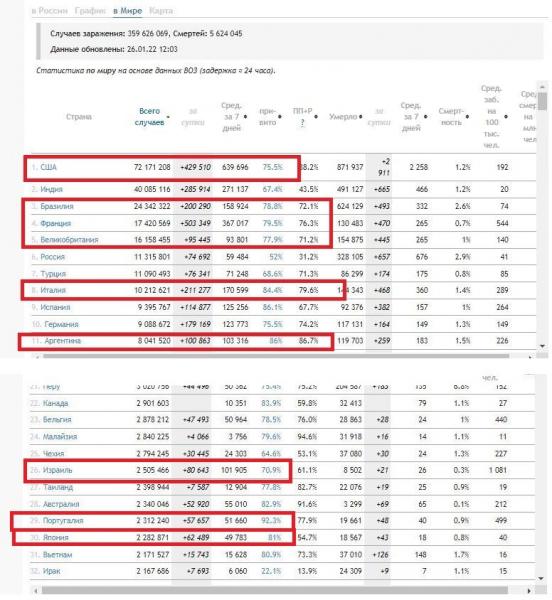The height and width of the screenshot is (600, 552).
Task: Open country link «Индия»
Action: point(51,189)
